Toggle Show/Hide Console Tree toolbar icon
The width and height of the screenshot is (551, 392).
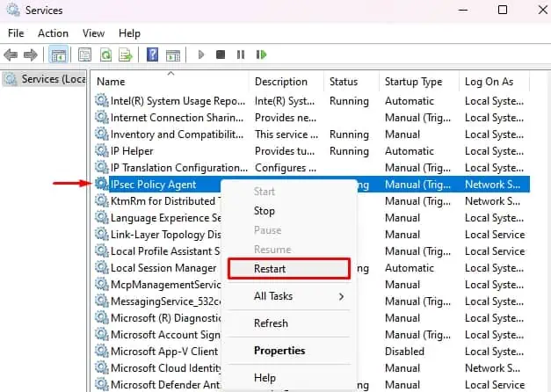58,54
